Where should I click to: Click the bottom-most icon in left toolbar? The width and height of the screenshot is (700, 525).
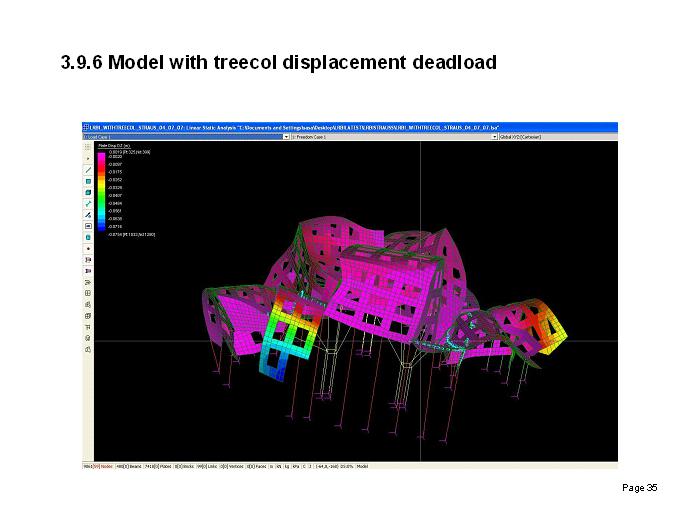pyautogui.click(x=88, y=350)
